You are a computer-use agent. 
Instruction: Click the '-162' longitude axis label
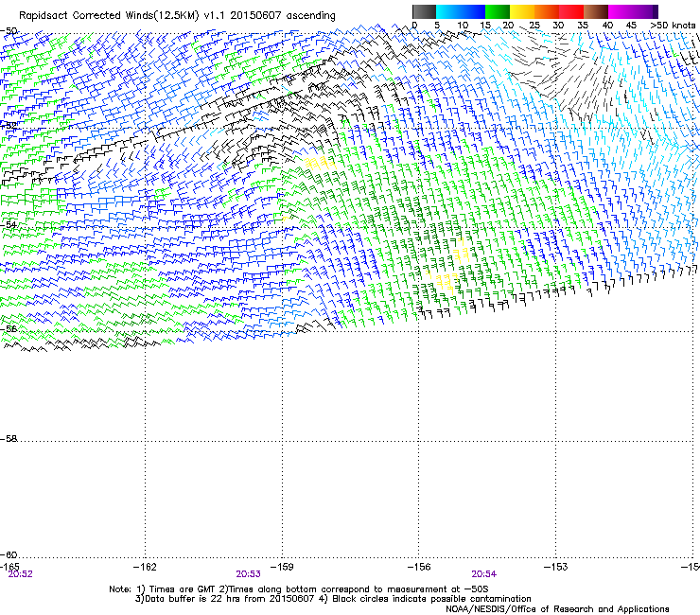[145, 567]
